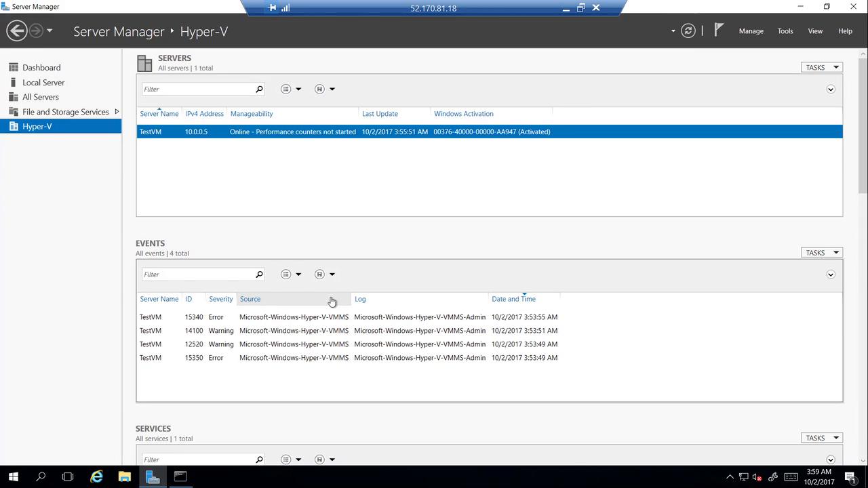Sort events by Severity column

click(x=221, y=299)
